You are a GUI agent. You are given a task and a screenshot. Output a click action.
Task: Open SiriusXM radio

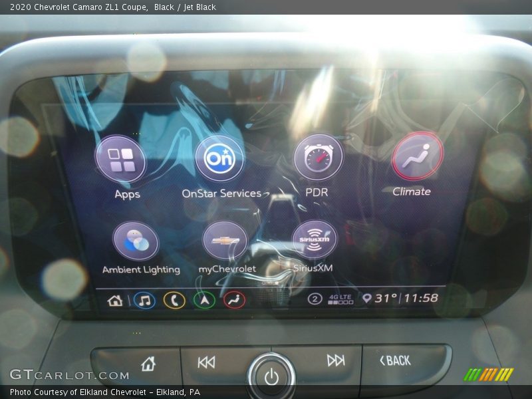pyautogui.click(x=314, y=239)
